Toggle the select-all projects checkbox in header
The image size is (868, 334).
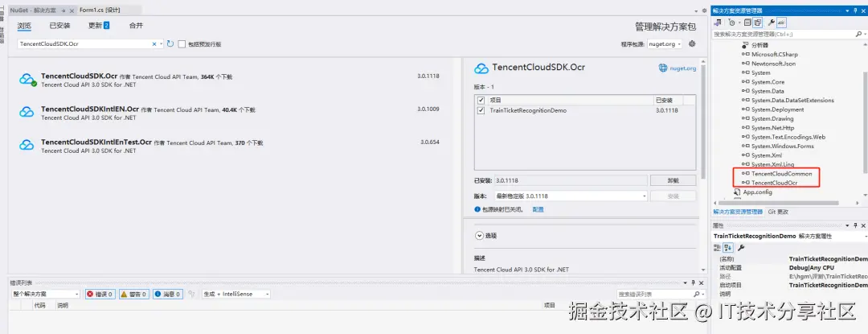(481, 101)
